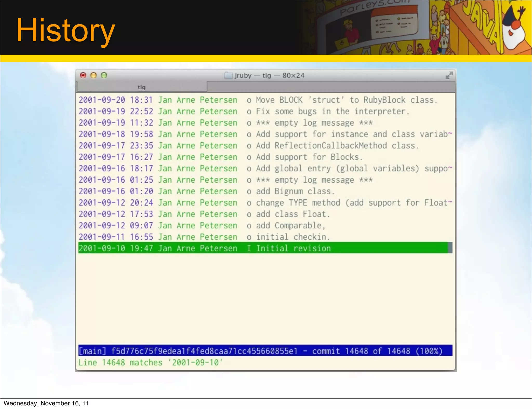Click the Line 14648 matches search message
Viewport: 532px width, 409px height.
point(151,363)
